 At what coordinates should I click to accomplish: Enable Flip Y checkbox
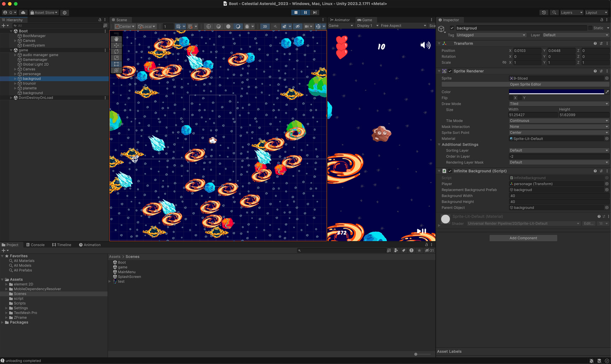click(520, 98)
